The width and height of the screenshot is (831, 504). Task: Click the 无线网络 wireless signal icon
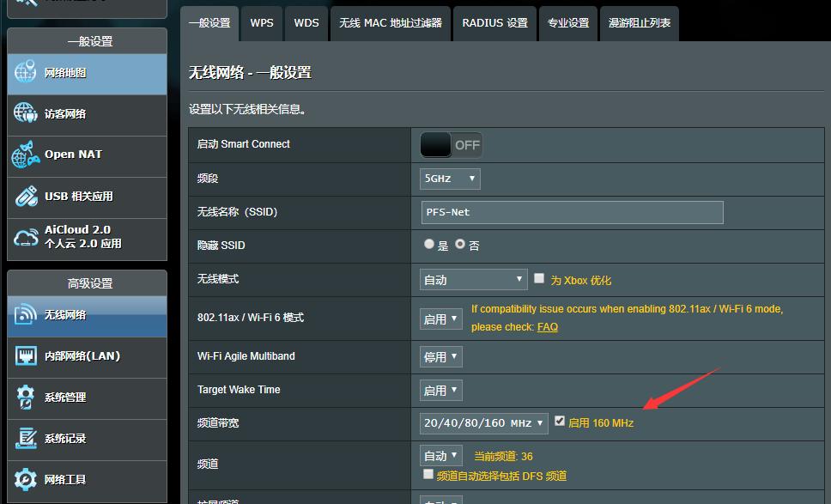tap(26, 315)
